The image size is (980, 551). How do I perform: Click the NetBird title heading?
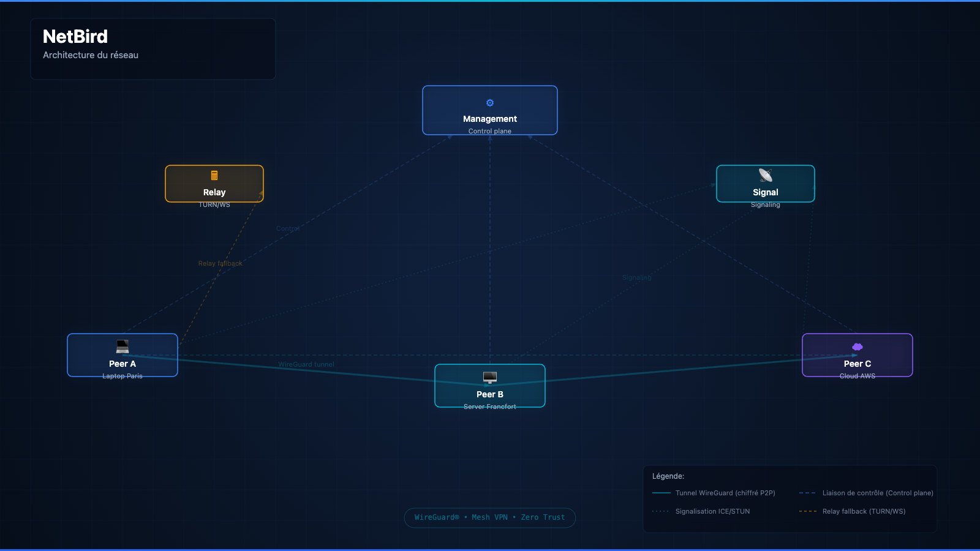tap(75, 37)
